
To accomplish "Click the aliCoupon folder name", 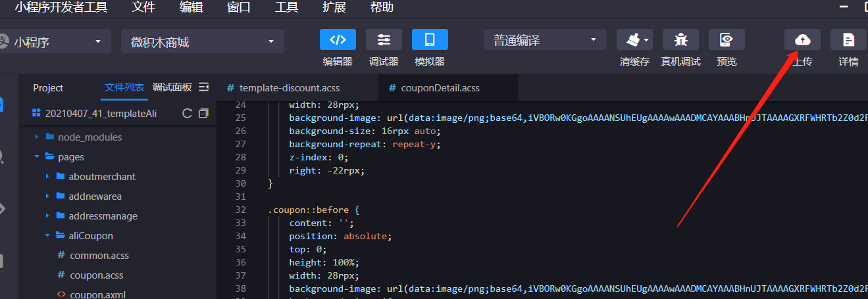I will (91, 236).
